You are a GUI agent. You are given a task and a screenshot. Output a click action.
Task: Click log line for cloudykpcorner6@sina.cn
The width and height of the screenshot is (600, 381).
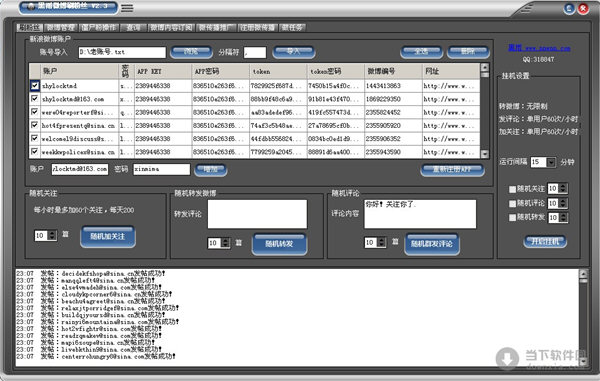click(x=94, y=294)
